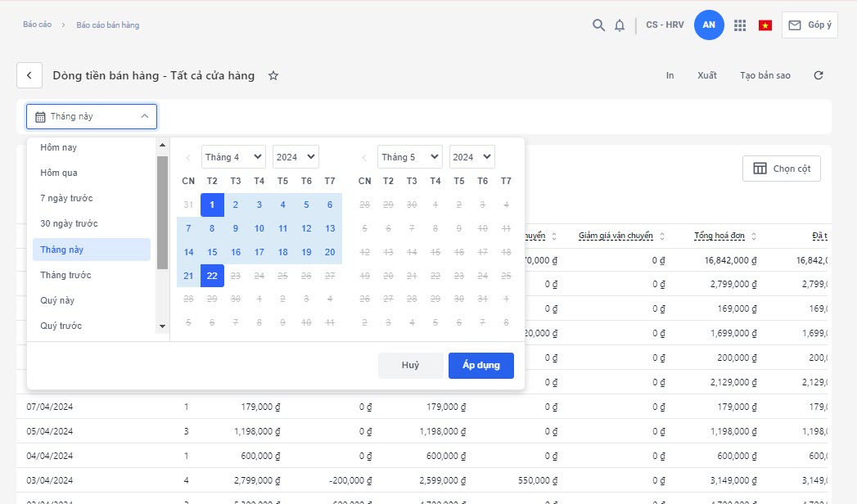Open the apps grid menu

point(740,25)
